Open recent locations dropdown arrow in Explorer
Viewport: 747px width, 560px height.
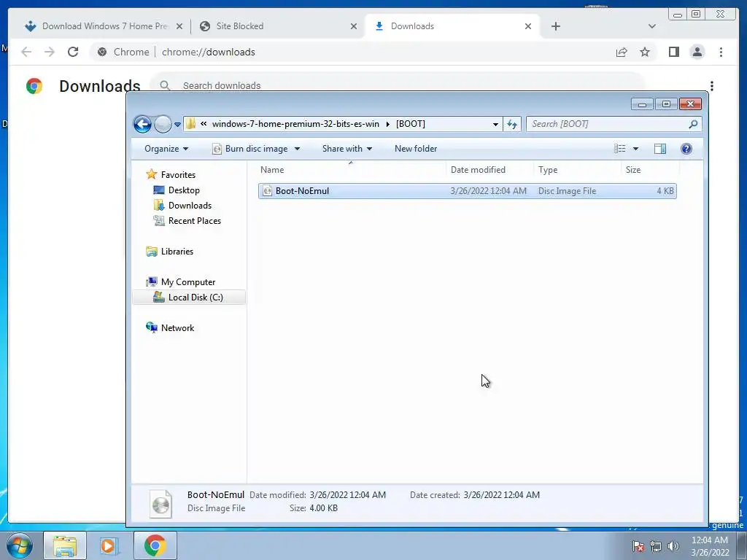(x=177, y=125)
